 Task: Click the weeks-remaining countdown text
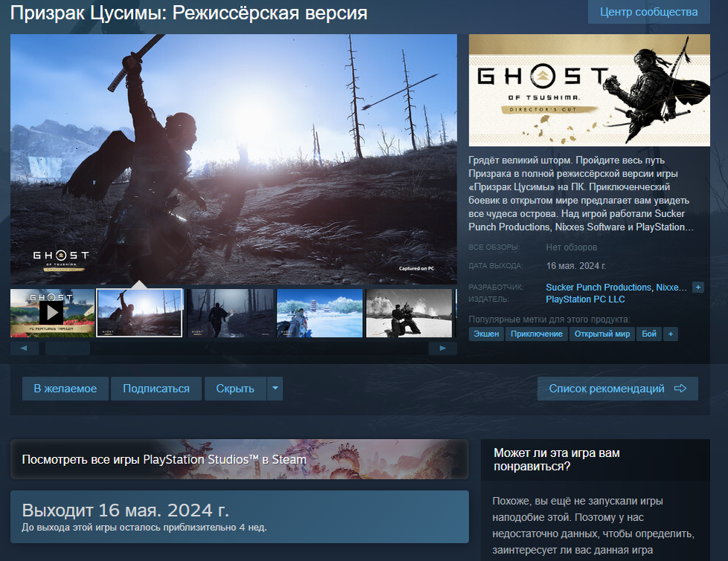144,528
